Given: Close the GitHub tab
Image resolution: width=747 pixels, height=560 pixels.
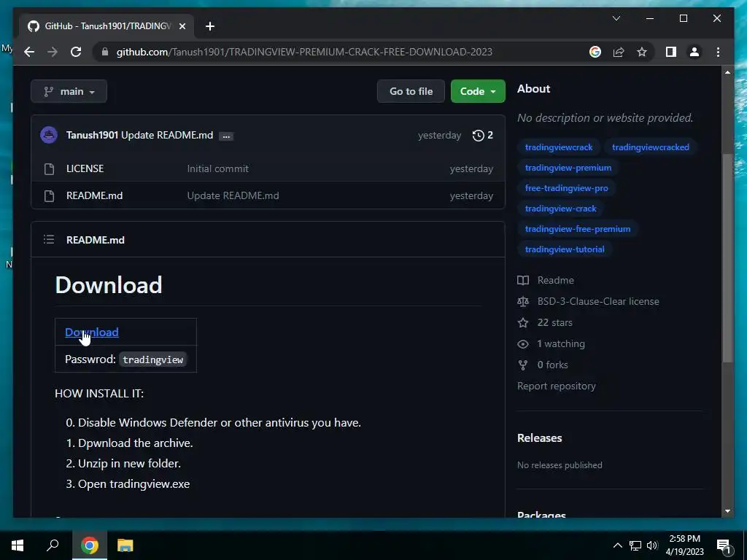Looking at the screenshot, I should pyautogui.click(x=182, y=26).
